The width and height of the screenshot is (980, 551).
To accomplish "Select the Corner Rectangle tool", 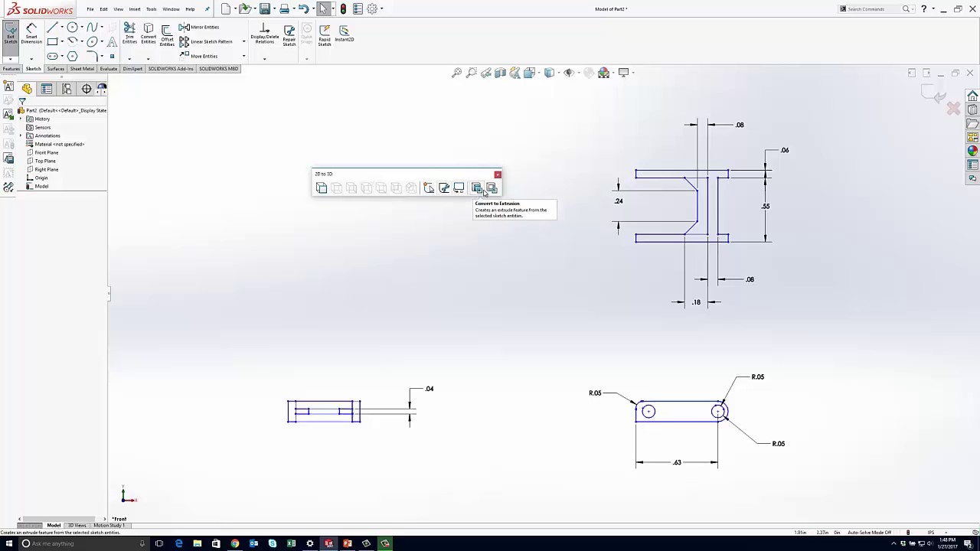I will 52,41.
